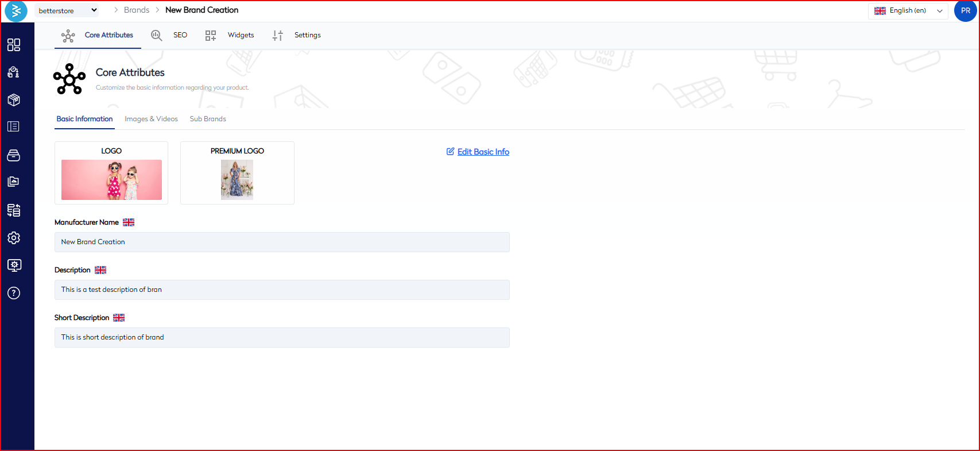Screen dimensions: 980x451
Task: Select the Images & Videos sub-tab
Action: (x=151, y=119)
